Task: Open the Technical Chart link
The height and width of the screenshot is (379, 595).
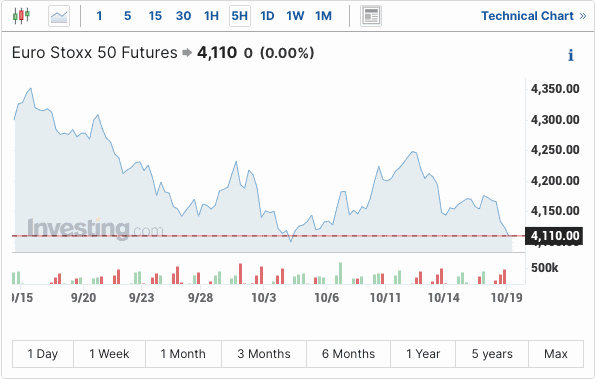Action: click(534, 16)
